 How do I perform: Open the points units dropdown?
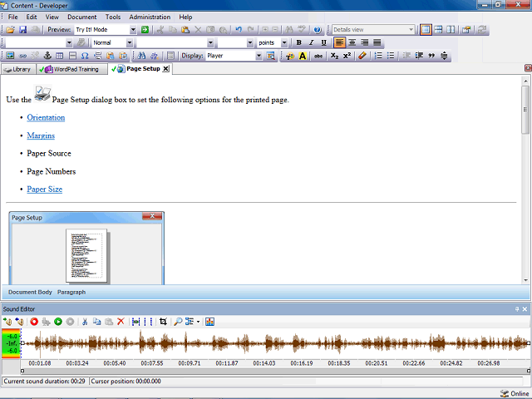click(x=284, y=42)
